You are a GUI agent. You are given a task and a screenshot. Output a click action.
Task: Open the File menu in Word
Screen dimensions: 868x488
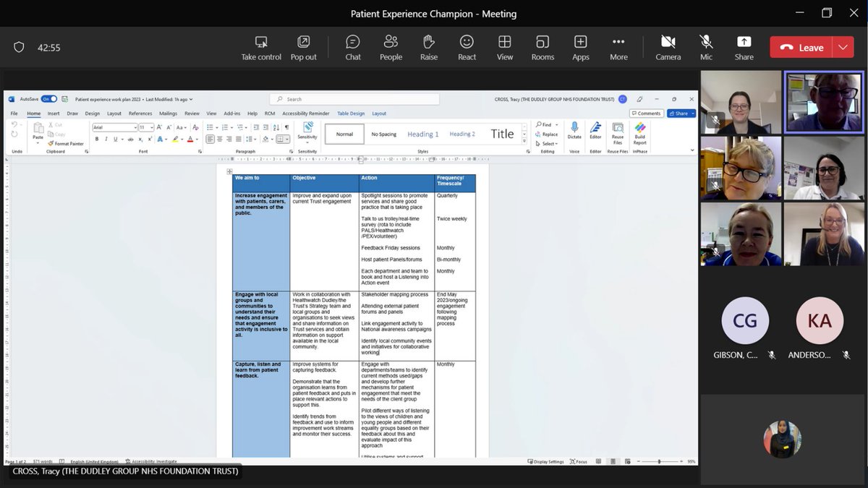(14, 114)
